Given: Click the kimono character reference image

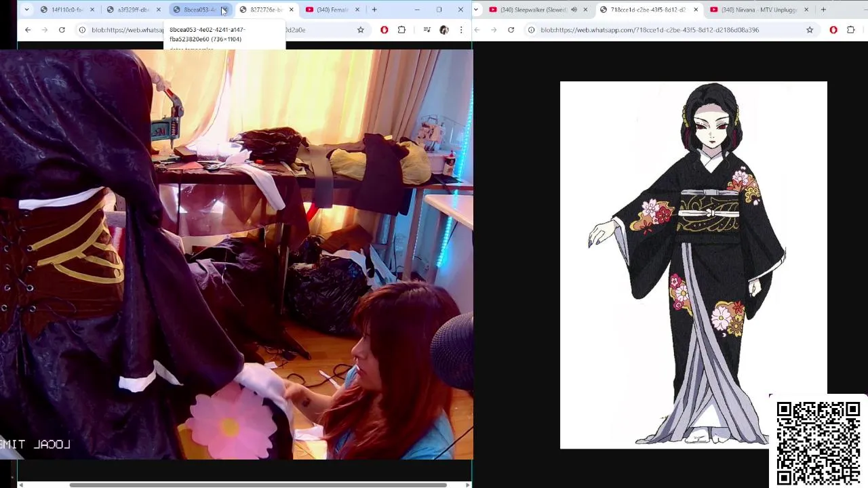Looking at the screenshot, I should (693, 265).
